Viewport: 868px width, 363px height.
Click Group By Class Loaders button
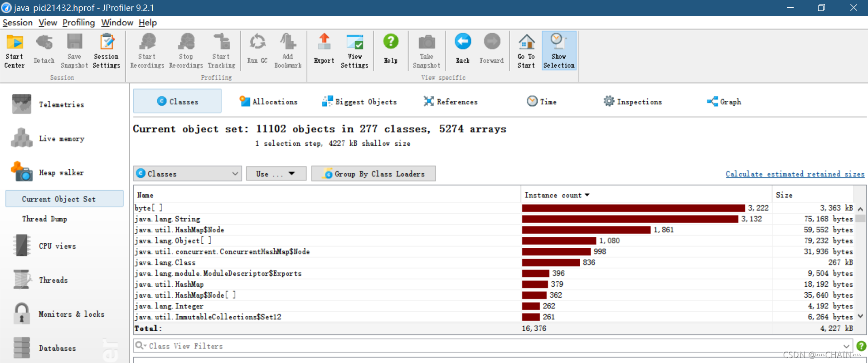(373, 173)
